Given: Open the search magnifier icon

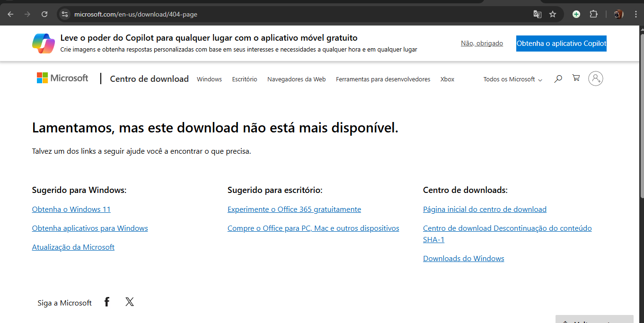Looking at the screenshot, I should click(x=558, y=79).
